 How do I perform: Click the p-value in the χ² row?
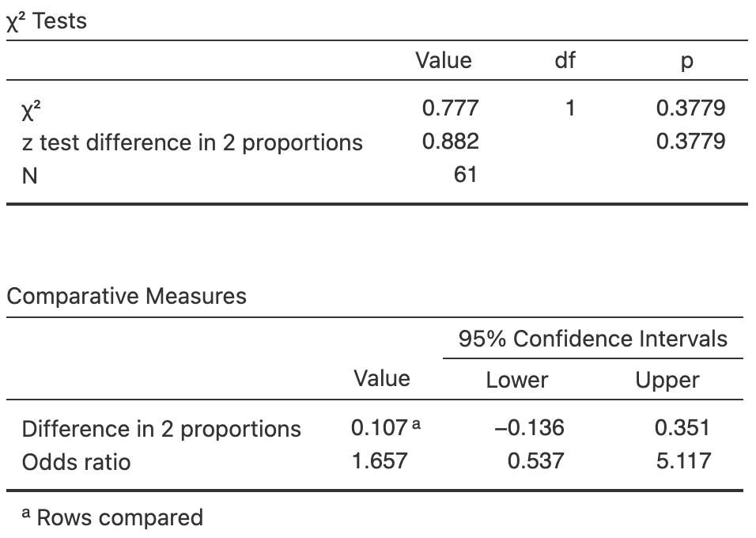[690, 108]
